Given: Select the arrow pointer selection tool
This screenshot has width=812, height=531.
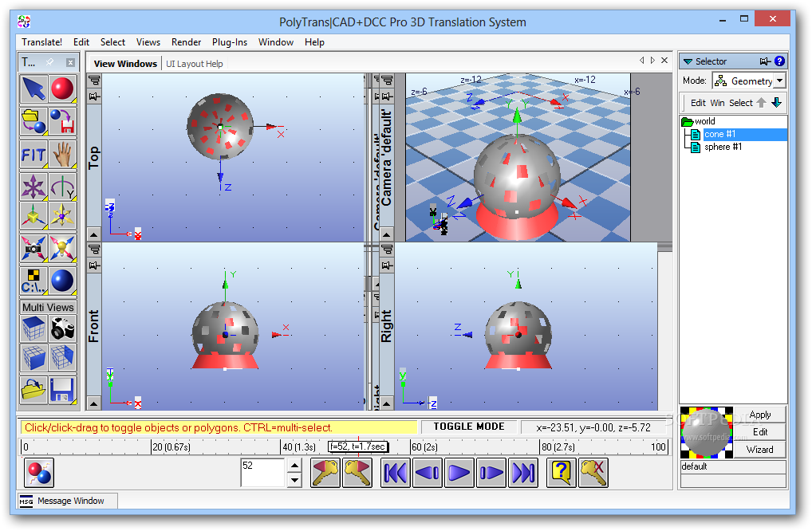Looking at the screenshot, I should coord(34,88).
